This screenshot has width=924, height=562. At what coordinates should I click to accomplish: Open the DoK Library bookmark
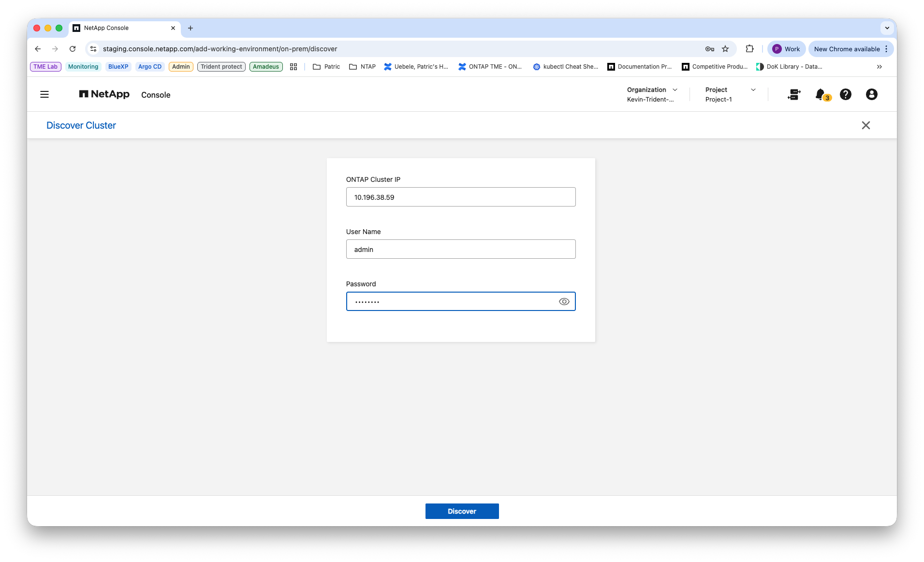tap(789, 67)
